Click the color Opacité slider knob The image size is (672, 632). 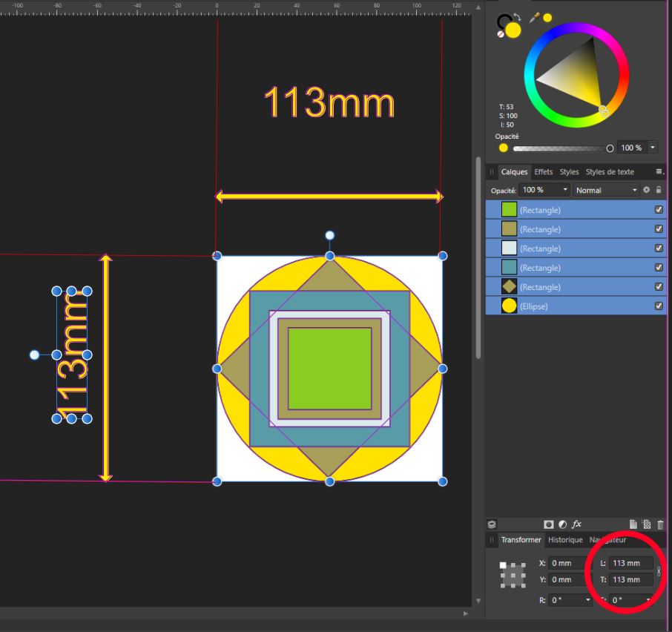click(610, 148)
